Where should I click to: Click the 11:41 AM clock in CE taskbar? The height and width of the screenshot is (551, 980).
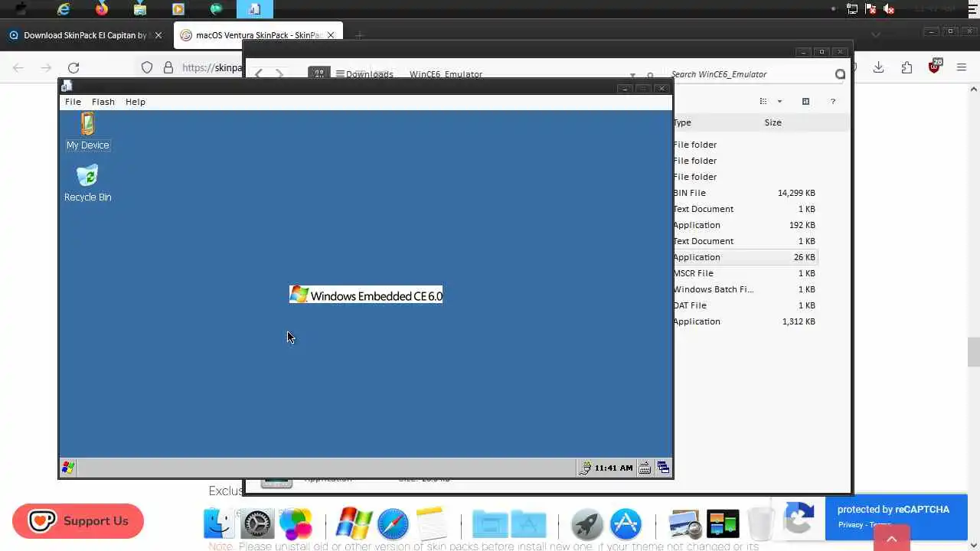tap(613, 468)
